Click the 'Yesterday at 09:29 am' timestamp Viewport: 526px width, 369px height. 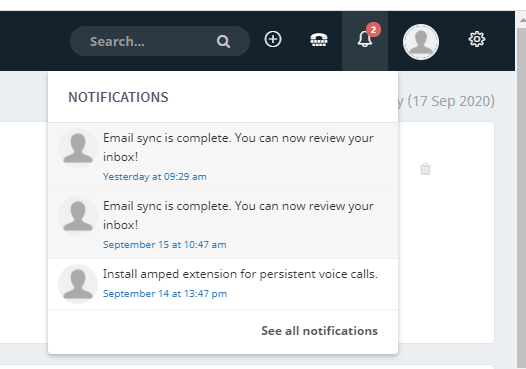coord(155,177)
